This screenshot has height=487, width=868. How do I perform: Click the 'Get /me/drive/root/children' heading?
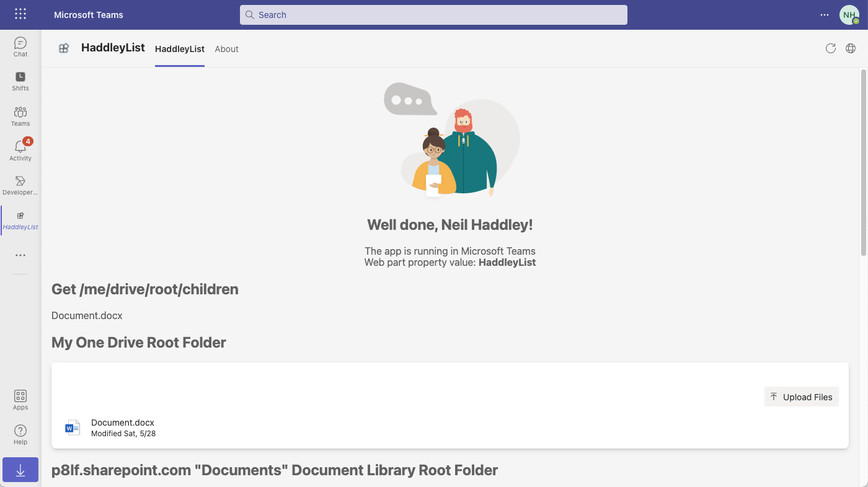click(x=145, y=289)
